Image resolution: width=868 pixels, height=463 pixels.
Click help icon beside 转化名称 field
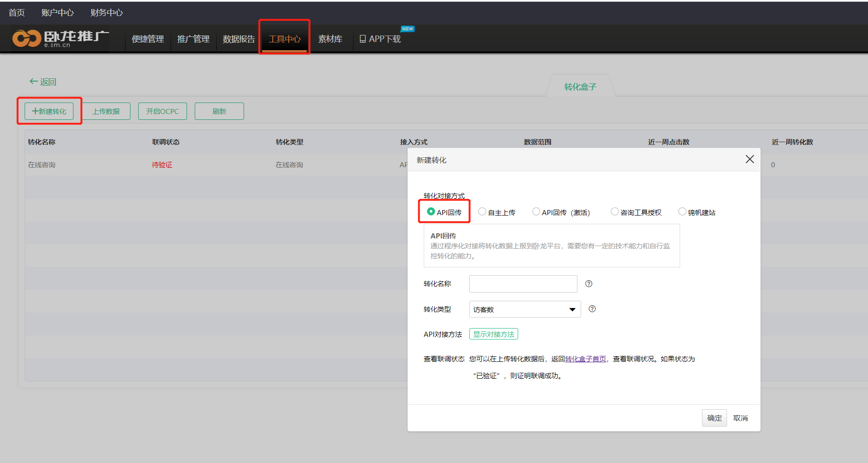(589, 284)
